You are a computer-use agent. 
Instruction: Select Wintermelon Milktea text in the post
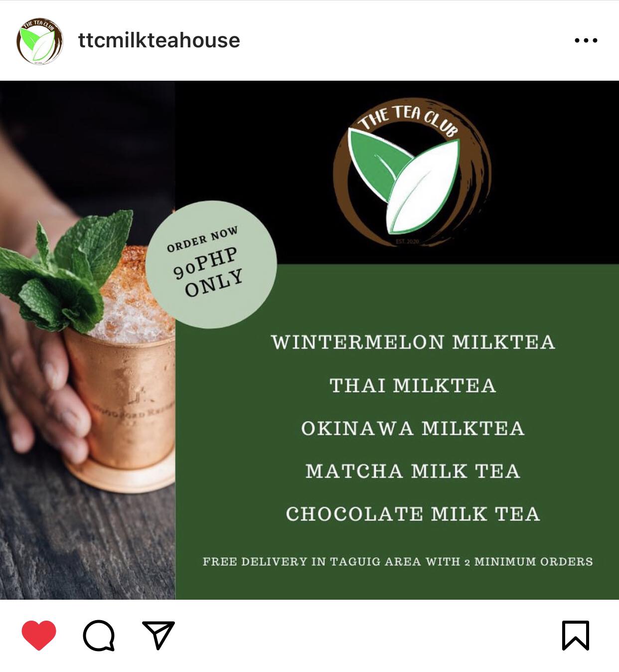point(413,342)
